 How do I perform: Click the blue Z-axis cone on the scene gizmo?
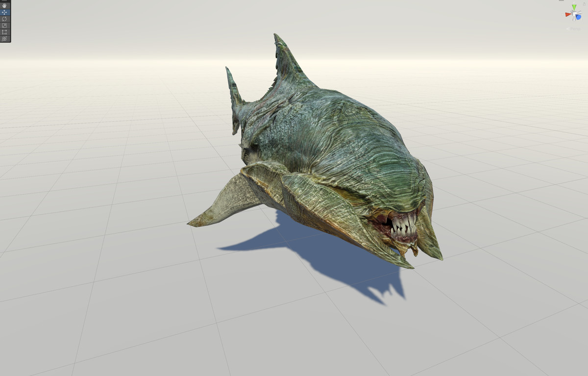[x=578, y=17]
